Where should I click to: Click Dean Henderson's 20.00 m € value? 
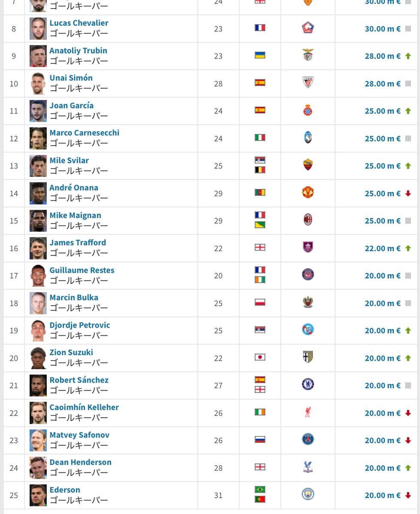382,468
